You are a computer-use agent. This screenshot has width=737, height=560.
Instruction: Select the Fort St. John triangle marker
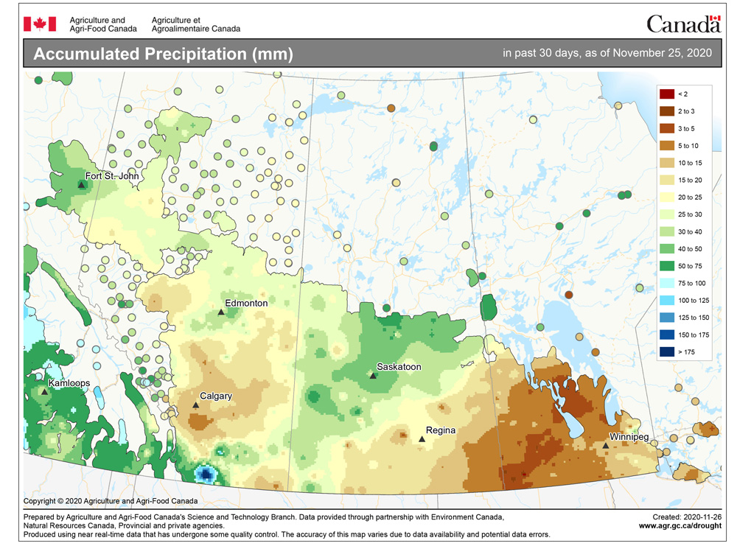[81, 185]
